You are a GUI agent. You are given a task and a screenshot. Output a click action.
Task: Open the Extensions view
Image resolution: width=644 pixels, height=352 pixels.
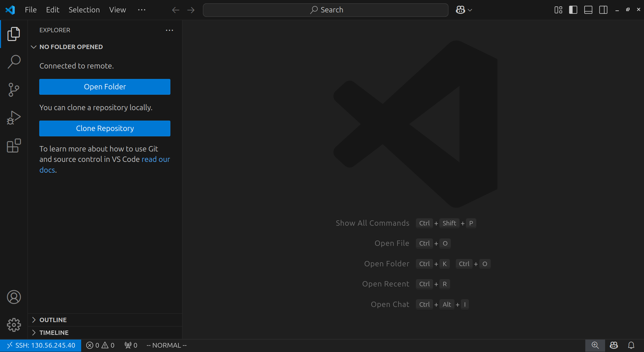coord(14,146)
